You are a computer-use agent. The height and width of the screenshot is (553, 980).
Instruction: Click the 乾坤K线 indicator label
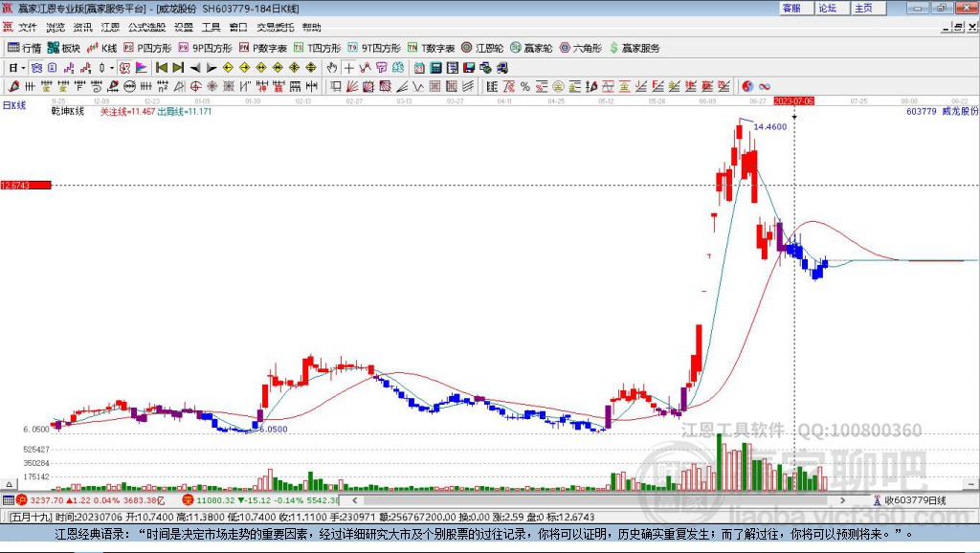pos(68,111)
